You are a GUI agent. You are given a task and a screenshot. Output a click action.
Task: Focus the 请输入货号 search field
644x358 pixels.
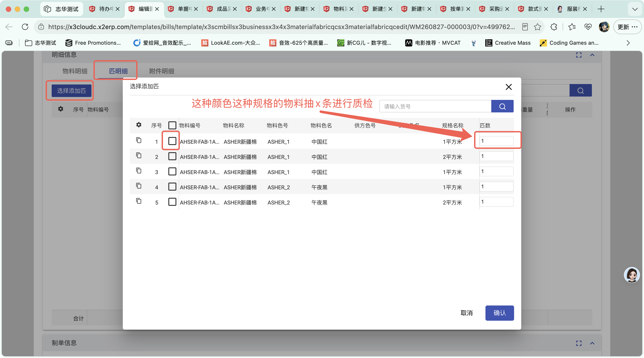[435, 106]
